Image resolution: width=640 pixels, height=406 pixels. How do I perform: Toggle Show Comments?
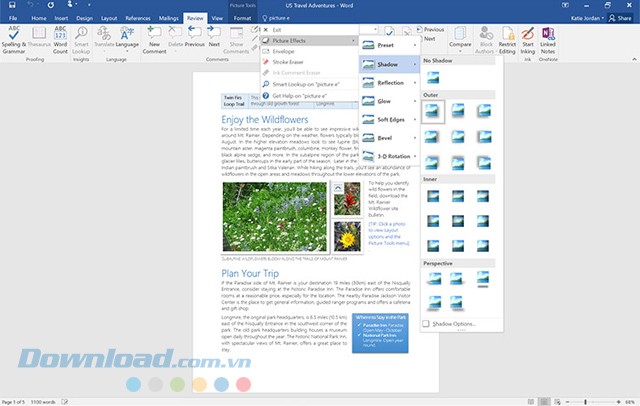pos(236,40)
